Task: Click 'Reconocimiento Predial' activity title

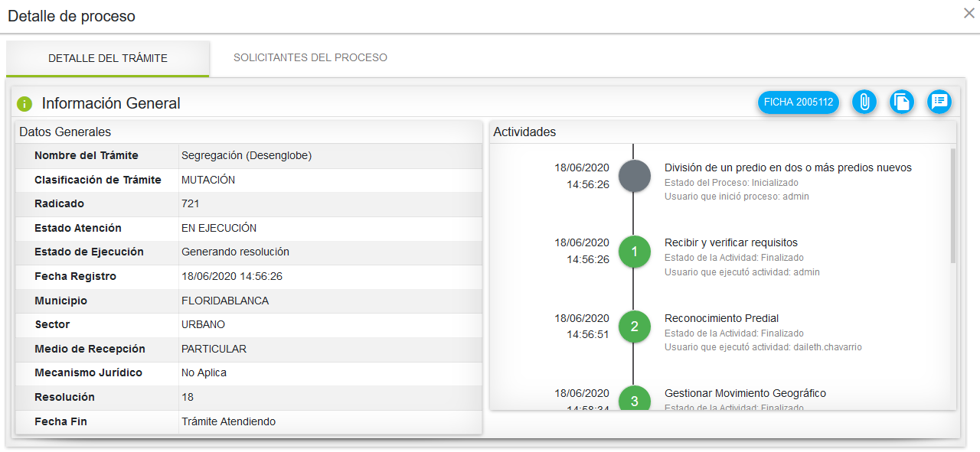Action: (722, 318)
